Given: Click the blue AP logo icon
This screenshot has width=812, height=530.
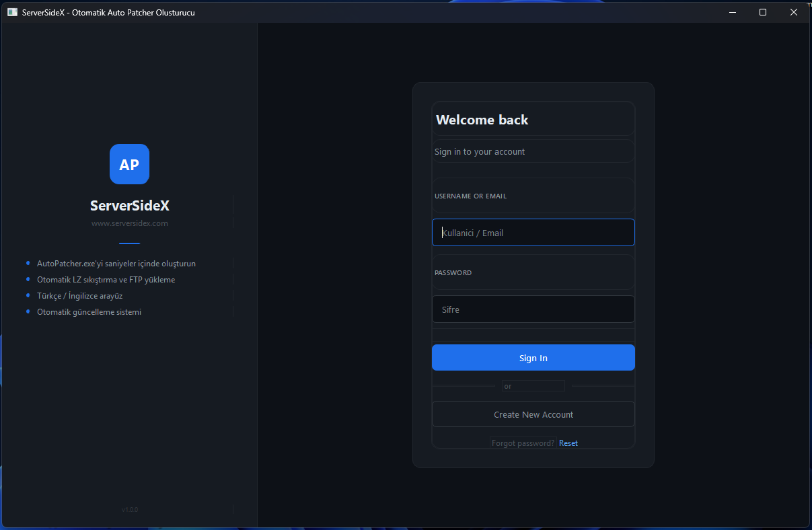Looking at the screenshot, I should click(x=129, y=164).
